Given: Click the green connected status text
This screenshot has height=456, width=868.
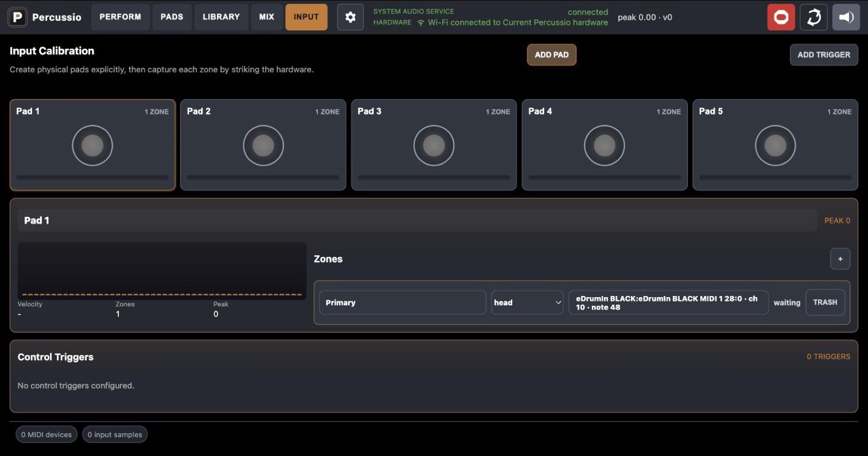Looking at the screenshot, I should point(588,12).
